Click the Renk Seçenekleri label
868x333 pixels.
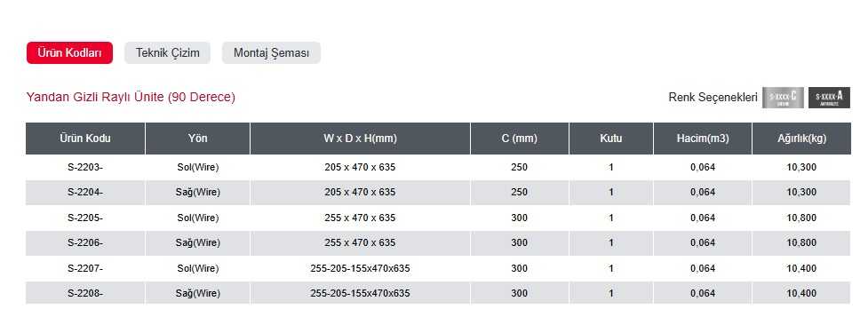713,98
